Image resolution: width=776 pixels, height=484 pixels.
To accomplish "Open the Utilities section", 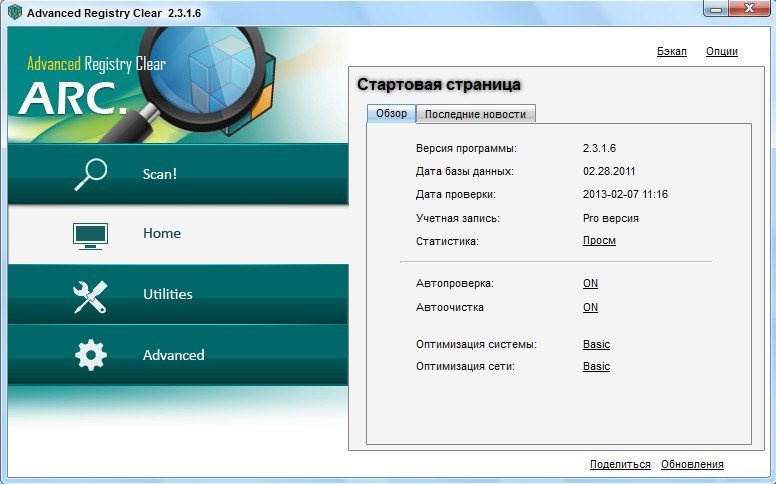I will (178, 294).
